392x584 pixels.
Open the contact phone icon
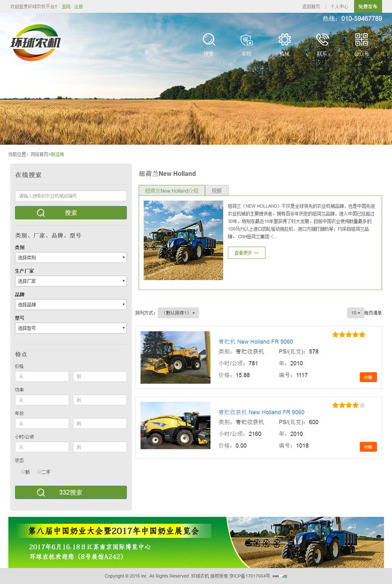[322, 40]
